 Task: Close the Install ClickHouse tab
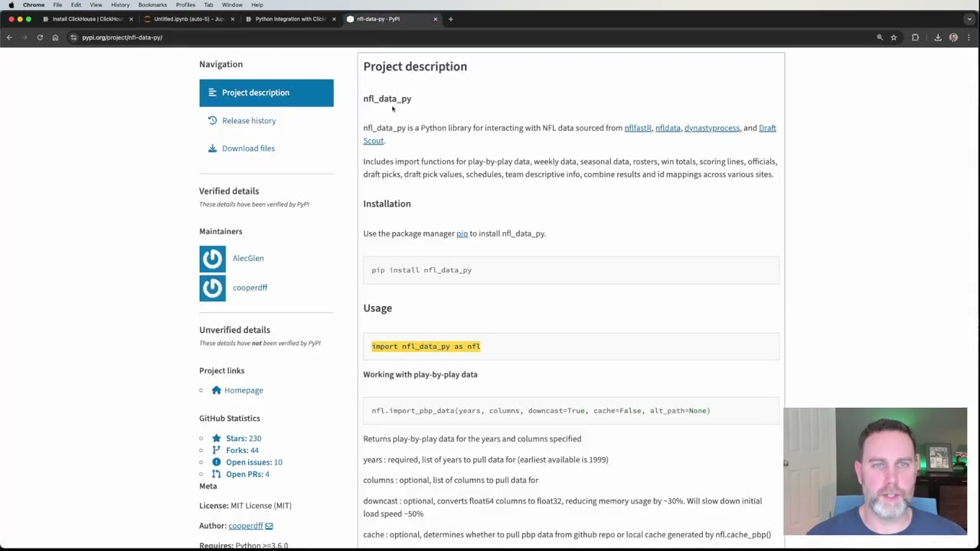(x=131, y=19)
